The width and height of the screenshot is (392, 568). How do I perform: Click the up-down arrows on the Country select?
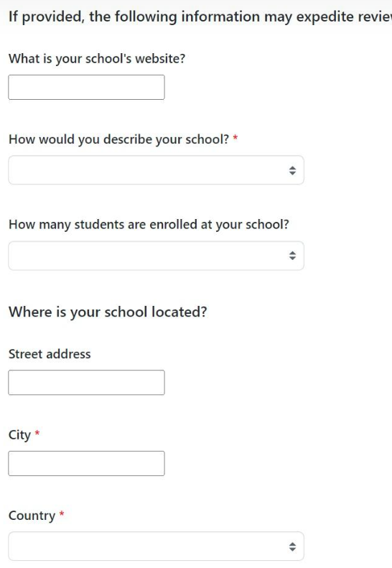292,546
